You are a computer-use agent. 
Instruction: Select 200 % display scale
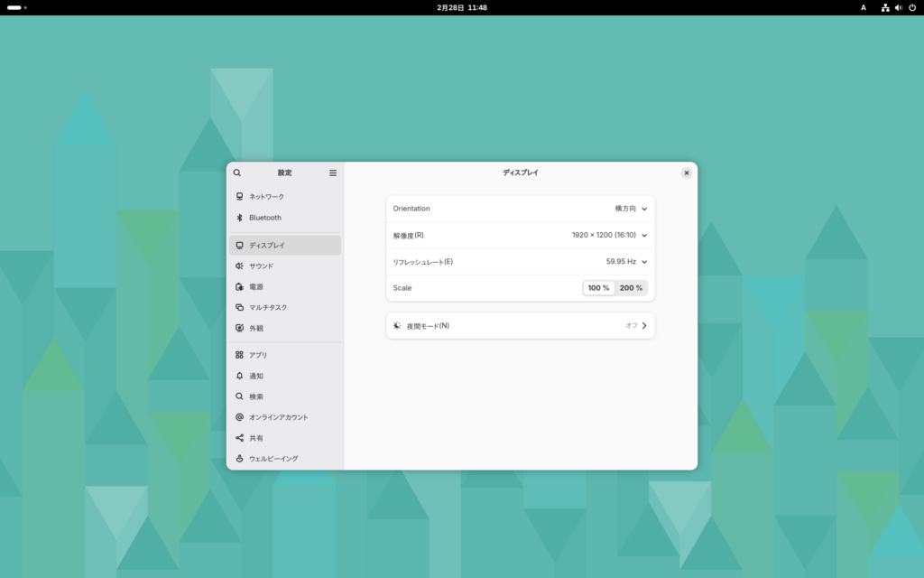(632, 288)
